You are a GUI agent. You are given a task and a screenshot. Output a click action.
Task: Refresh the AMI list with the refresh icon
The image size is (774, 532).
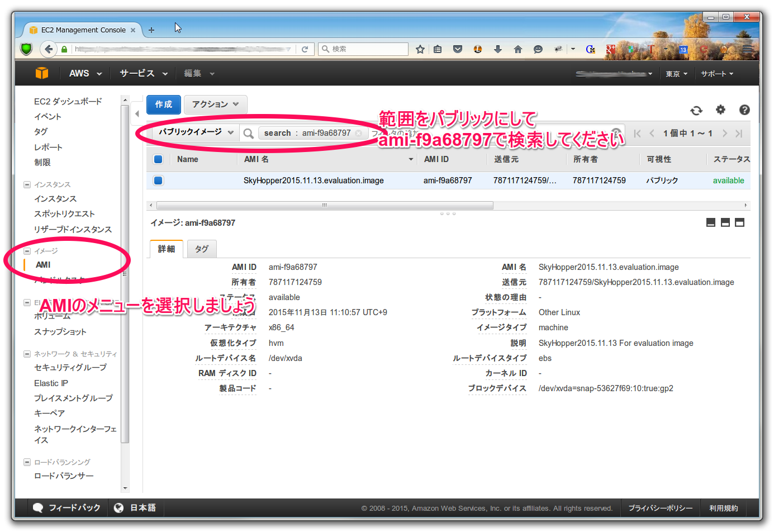(696, 110)
